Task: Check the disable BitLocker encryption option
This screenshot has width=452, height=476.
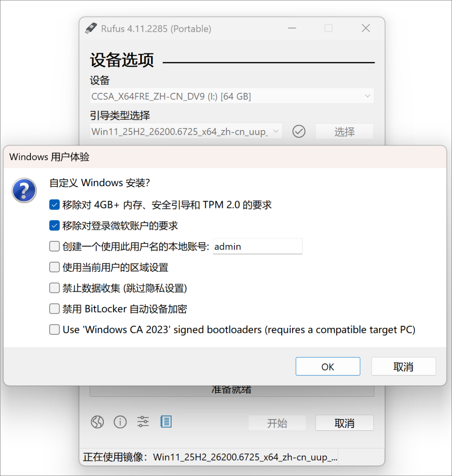Action: 54,309
